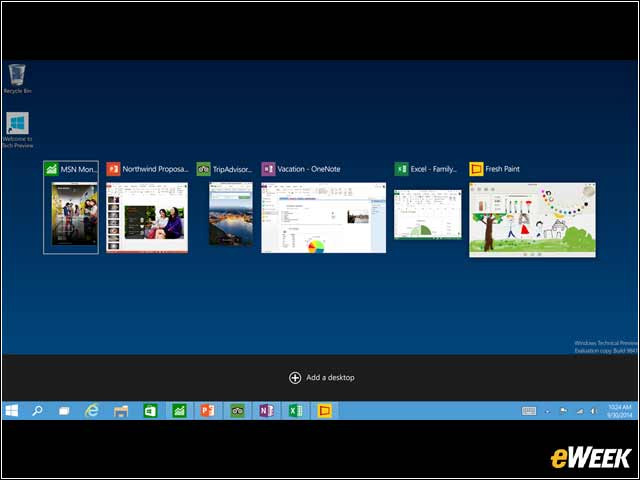Open Search from the taskbar magnifier icon
This screenshot has height=480, width=640.
pos(38,411)
